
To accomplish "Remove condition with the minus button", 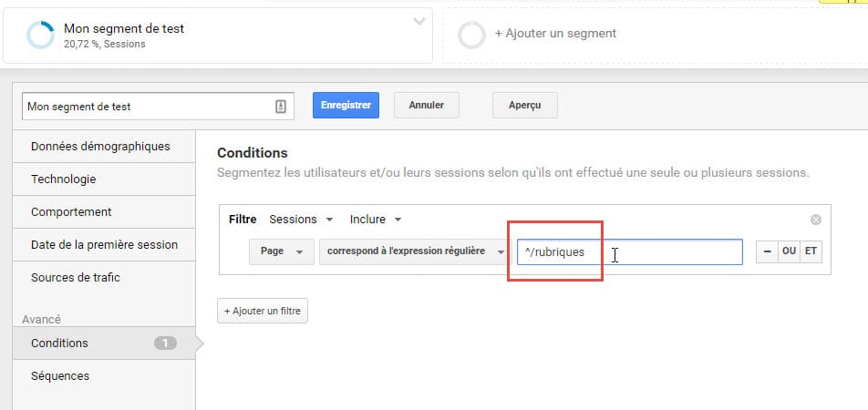I will click(x=768, y=251).
